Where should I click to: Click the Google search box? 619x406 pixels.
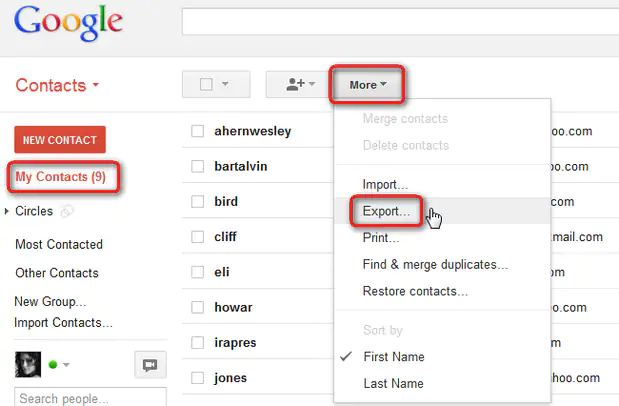[400, 20]
